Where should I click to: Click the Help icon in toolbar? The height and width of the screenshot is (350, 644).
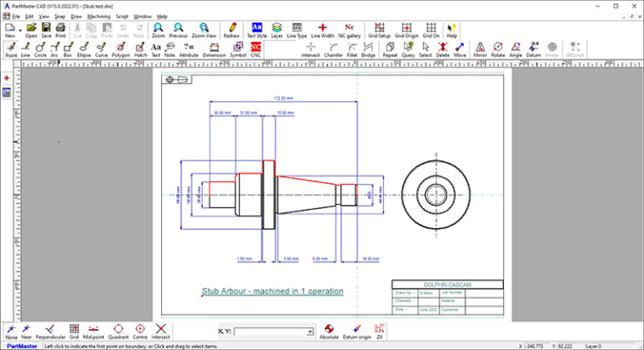[x=452, y=30]
